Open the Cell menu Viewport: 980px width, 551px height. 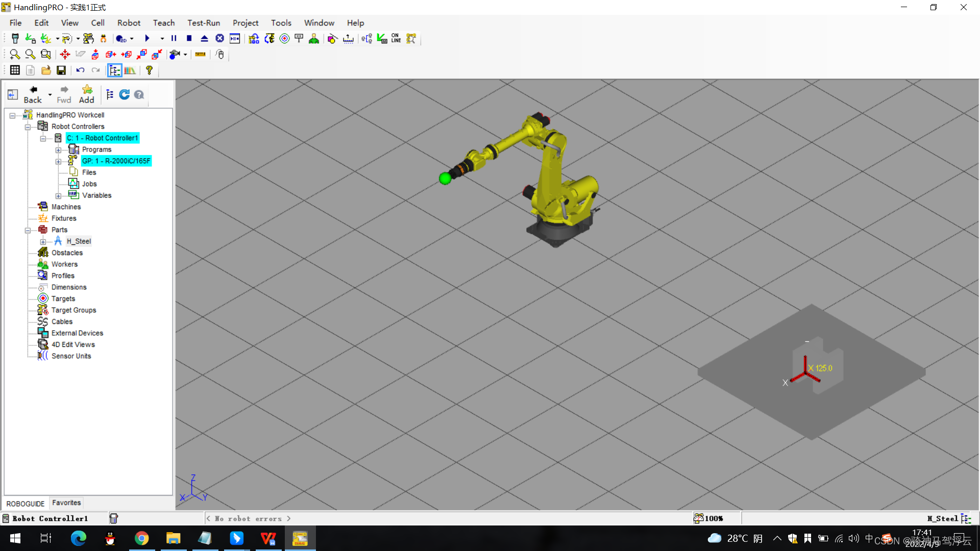pyautogui.click(x=97, y=23)
